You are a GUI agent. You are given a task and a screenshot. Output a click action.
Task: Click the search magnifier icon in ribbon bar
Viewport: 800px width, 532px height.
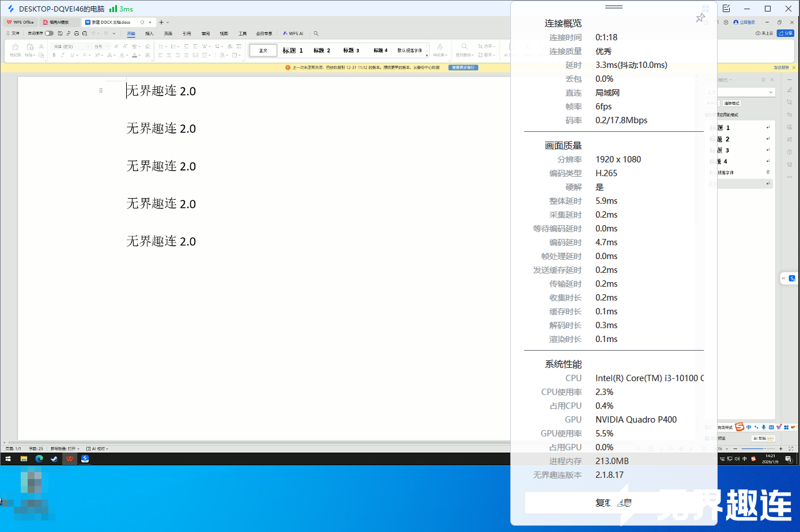point(316,33)
